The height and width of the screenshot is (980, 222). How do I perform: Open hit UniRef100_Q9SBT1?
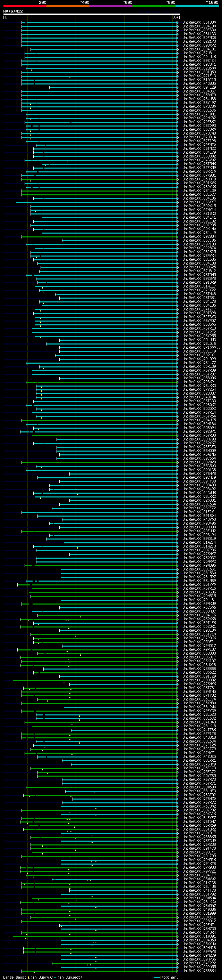pos(199,64)
